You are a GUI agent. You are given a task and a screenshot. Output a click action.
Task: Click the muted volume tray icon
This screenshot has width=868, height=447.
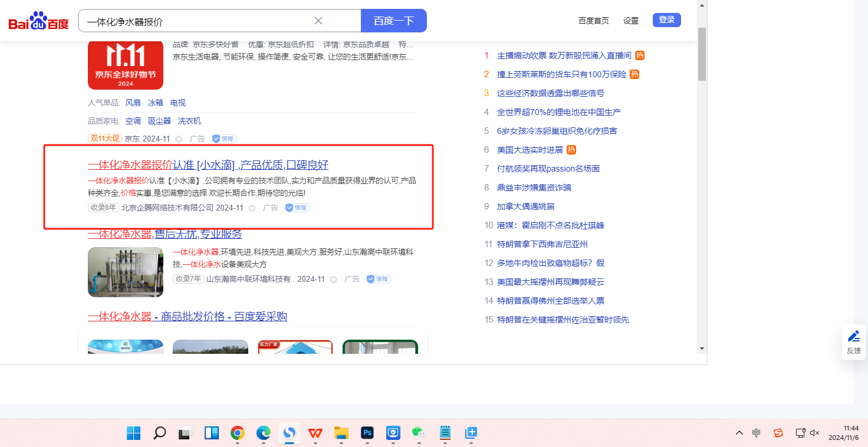(815, 433)
